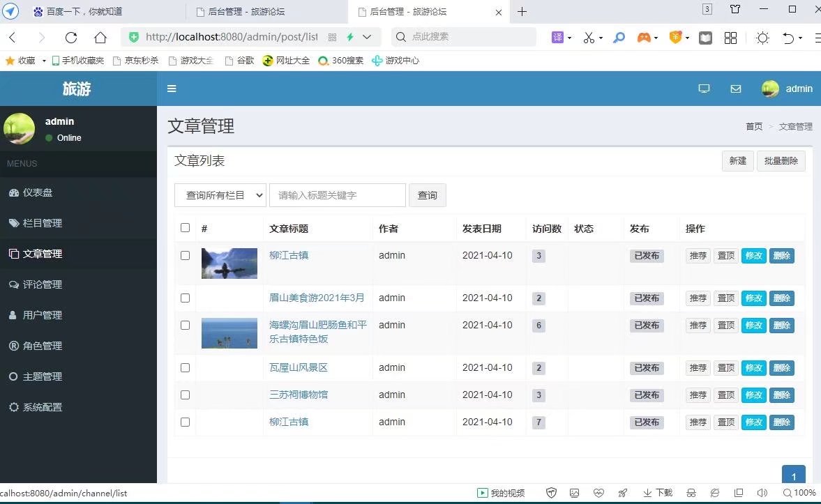Viewport: 821px width, 504px height.
Task: Open 下载 downloads in the status bar
Action: click(658, 492)
